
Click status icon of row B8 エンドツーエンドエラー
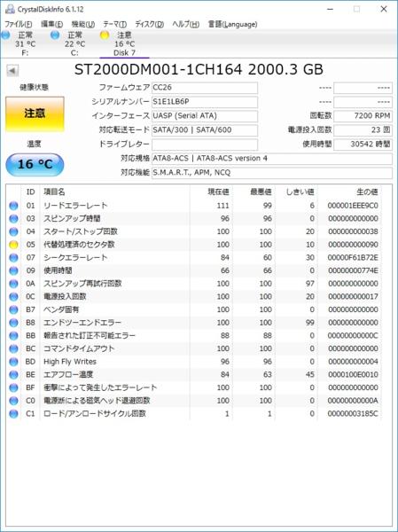(x=13, y=323)
